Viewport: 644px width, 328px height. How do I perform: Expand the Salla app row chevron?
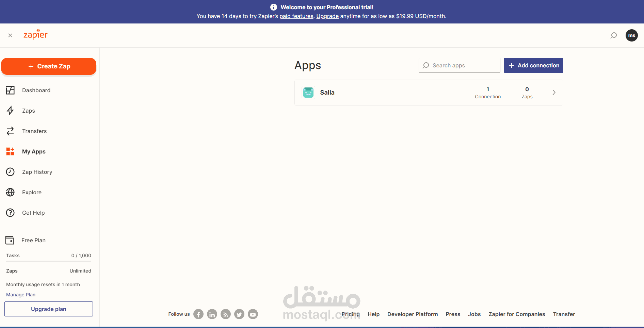[554, 93]
